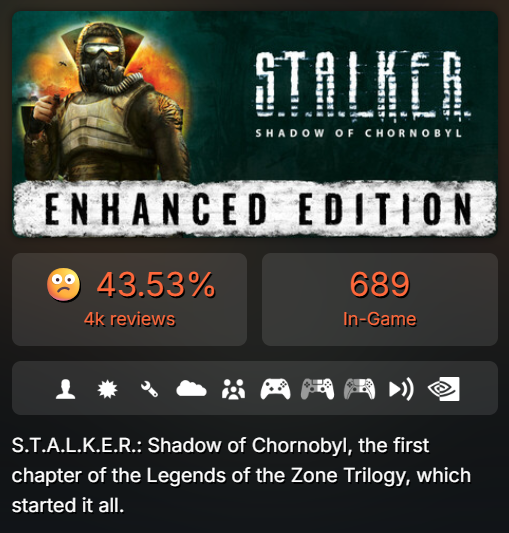Select the 689 player count

coord(380,284)
